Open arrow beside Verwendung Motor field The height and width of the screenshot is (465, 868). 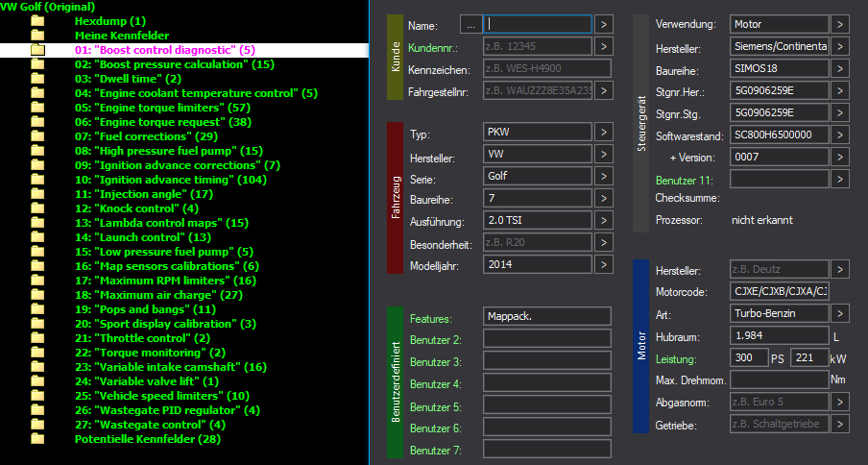(840, 24)
